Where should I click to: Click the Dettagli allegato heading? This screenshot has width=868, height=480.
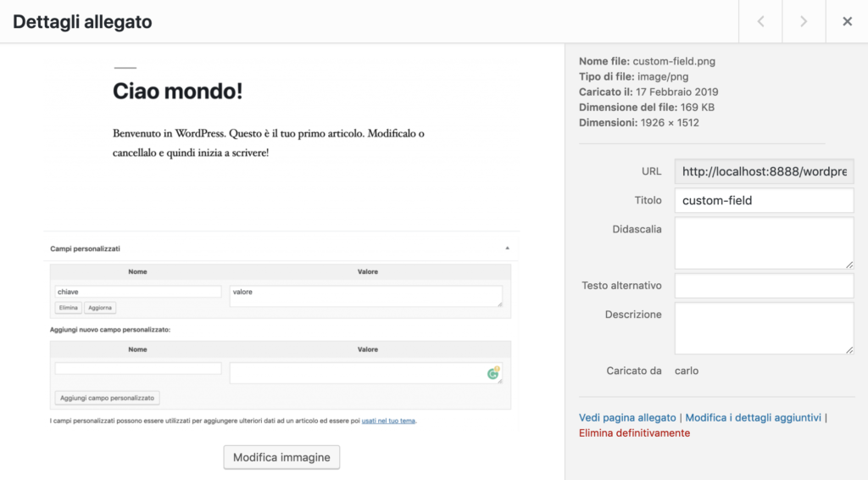[x=82, y=21]
